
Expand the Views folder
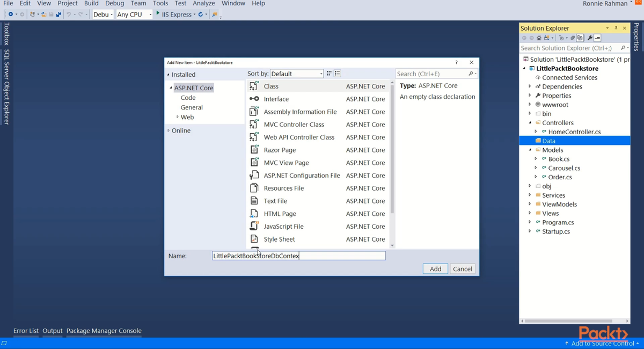coord(530,213)
